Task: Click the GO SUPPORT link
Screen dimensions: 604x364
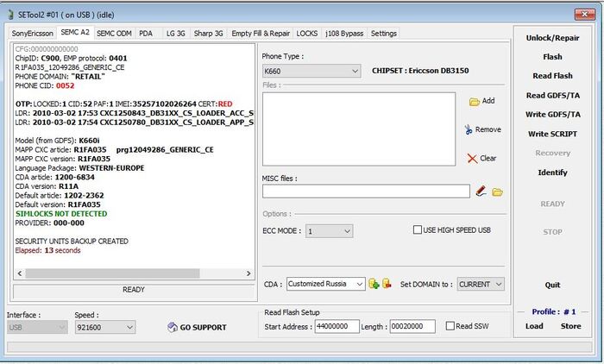Action: (x=203, y=328)
